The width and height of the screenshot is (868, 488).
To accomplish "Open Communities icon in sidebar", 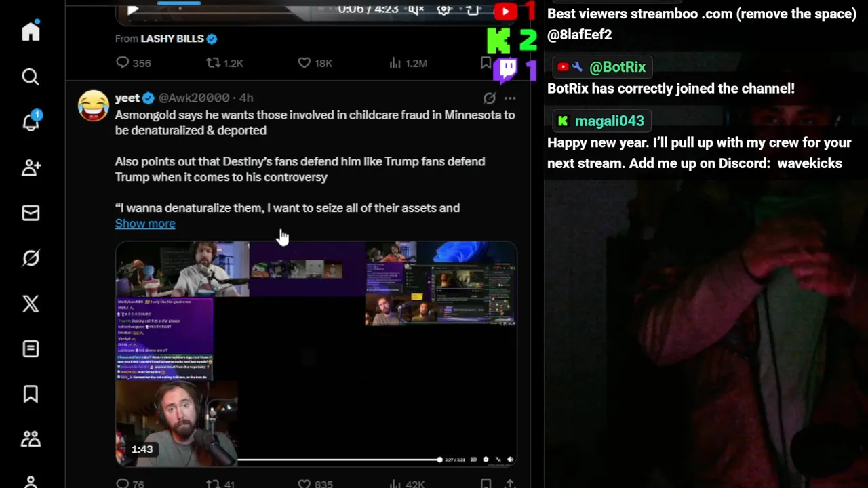I will pos(31,439).
